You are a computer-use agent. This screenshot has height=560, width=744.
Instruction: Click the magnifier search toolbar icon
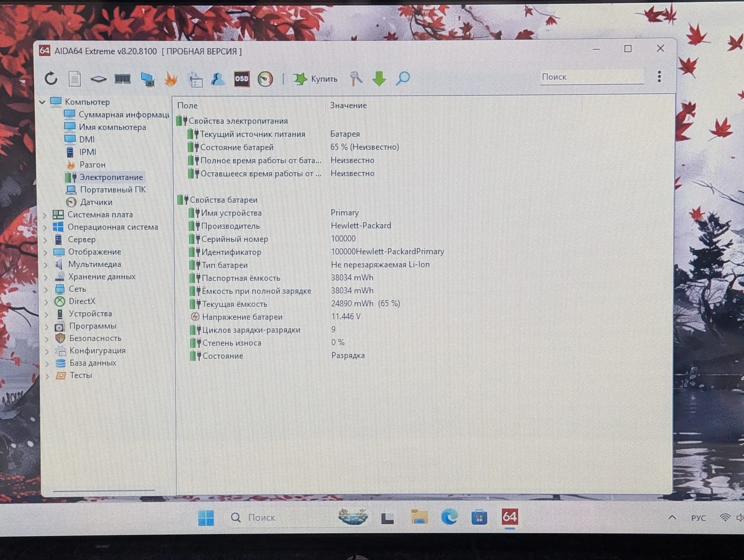point(403,78)
